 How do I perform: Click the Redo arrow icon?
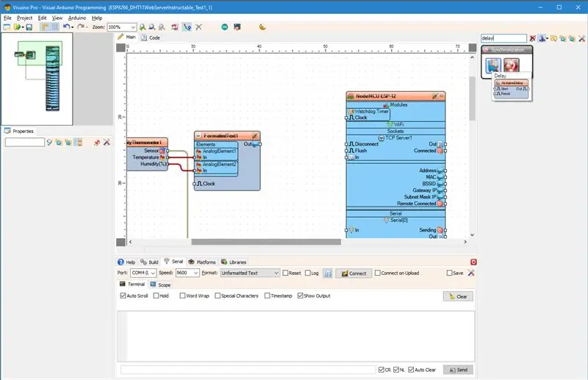(x=80, y=26)
